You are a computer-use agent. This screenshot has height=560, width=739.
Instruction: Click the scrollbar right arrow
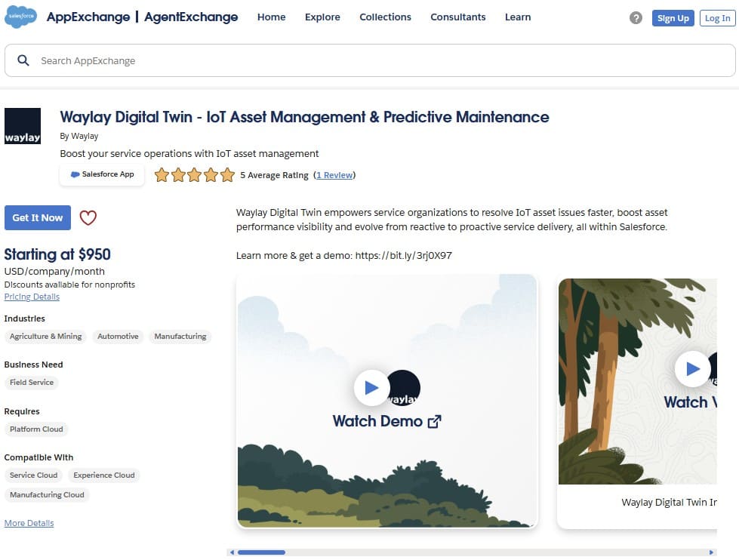click(x=712, y=552)
